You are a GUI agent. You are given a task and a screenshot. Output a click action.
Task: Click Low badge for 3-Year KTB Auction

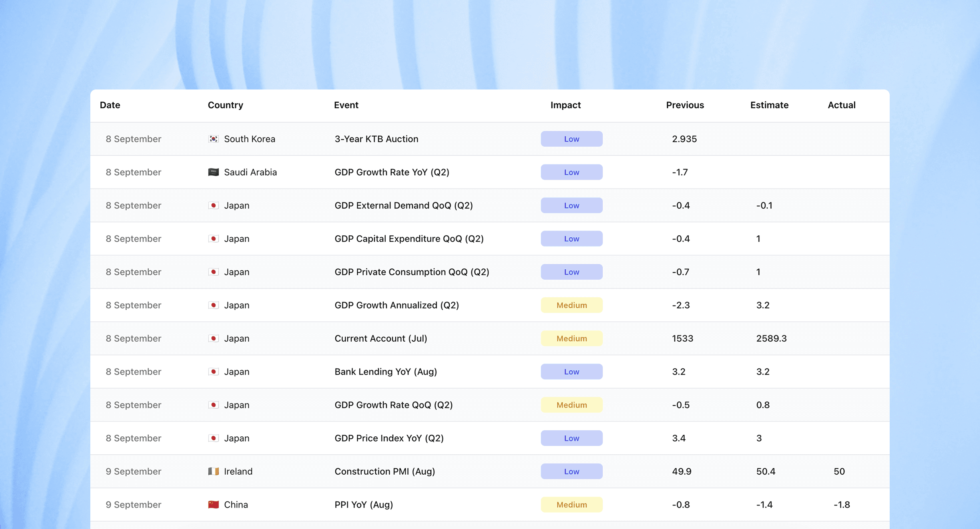(x=572, y=139)
